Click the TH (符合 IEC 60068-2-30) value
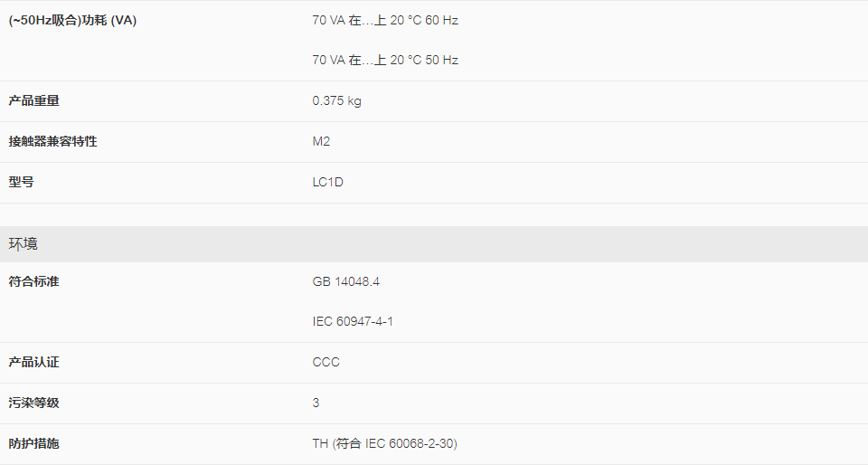868x465 pixels. coord(385,444)
